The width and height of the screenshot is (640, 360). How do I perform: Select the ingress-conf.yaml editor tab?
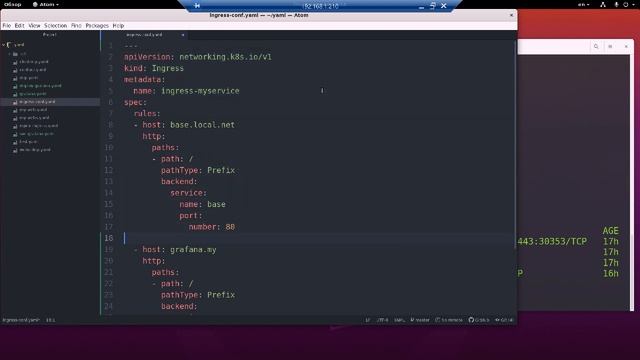click(144, 35)
